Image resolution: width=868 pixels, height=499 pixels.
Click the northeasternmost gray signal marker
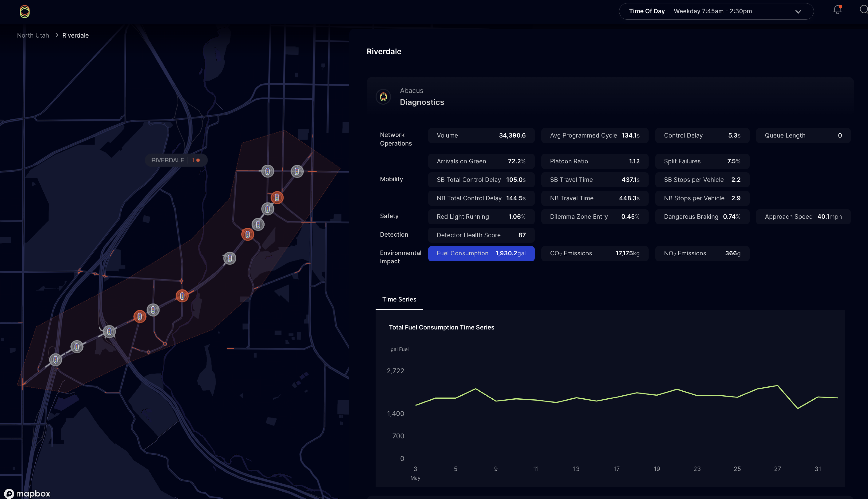tap(297, 171)
